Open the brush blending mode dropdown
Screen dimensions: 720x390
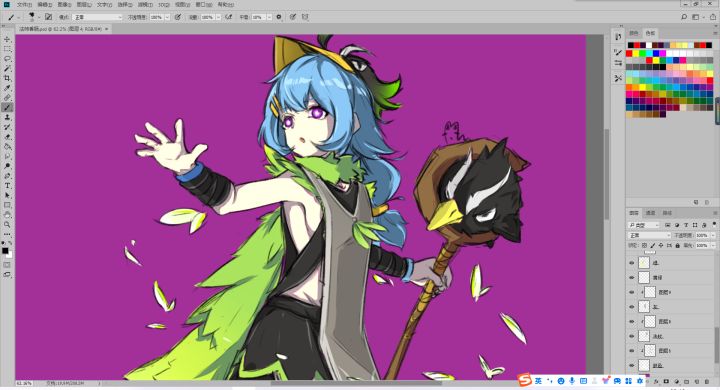pyautogui.click(x=98, y=17)
